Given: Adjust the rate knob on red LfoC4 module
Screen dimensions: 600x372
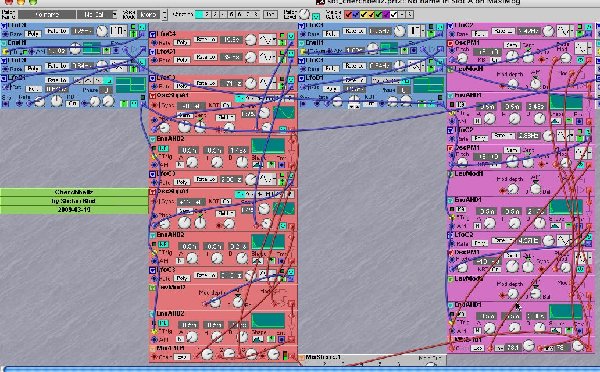Looking at the screenshot, I should (x=250, y=39).
